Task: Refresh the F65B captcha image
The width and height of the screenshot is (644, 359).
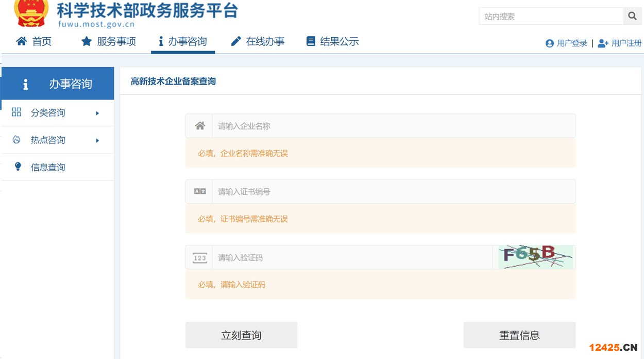Action: tap(535, 257)
